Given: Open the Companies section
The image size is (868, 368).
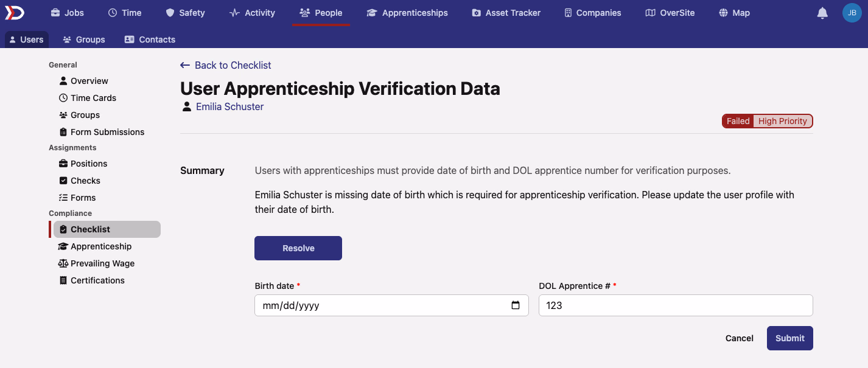Looking at the screenshot, I should [592, 13].
